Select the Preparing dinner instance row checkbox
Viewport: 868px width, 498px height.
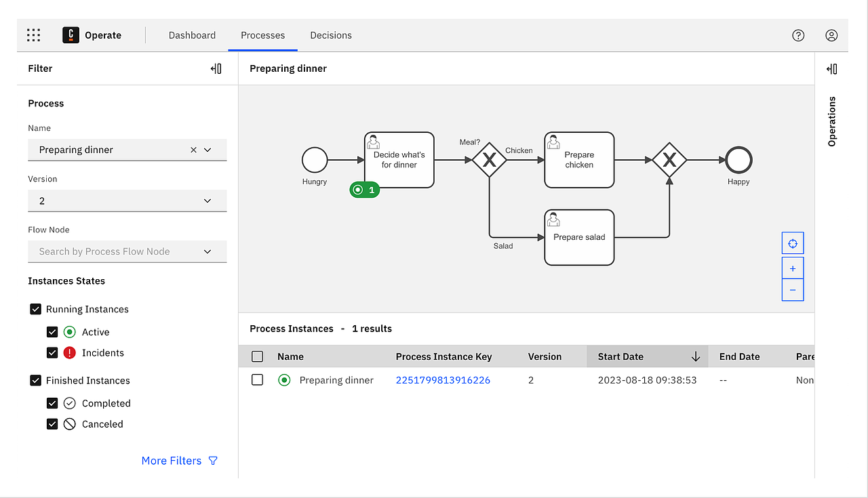coord(257,380)
